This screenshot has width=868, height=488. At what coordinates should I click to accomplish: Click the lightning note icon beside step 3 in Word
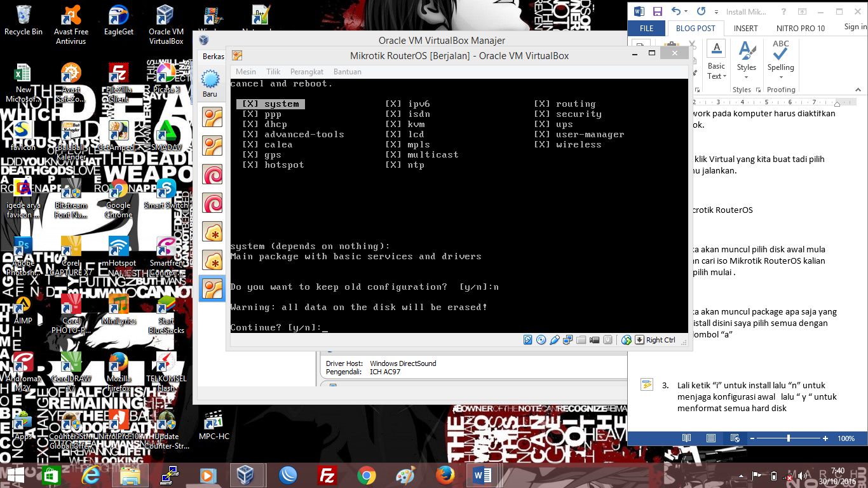pos(647,384)
